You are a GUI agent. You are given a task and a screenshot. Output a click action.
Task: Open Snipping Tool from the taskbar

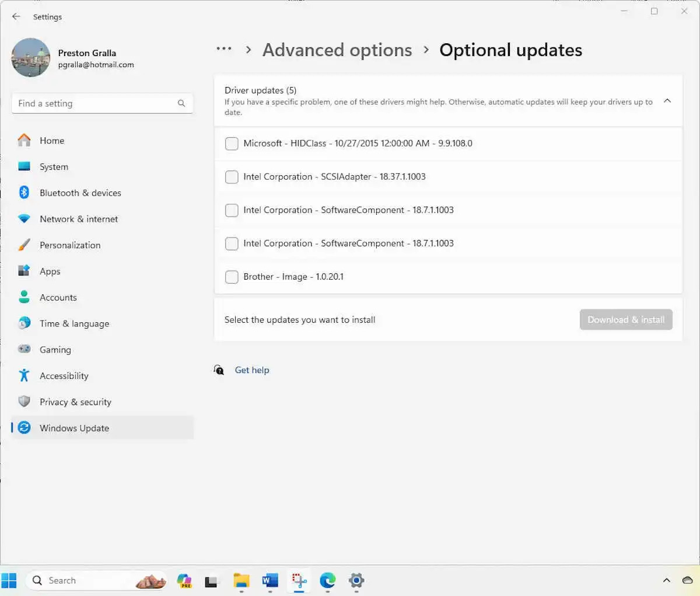299,580
